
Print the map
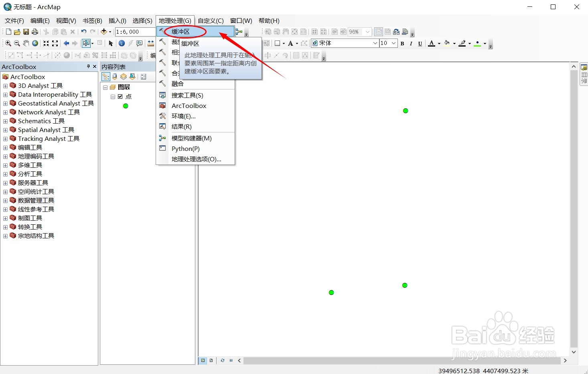[35, 32]
